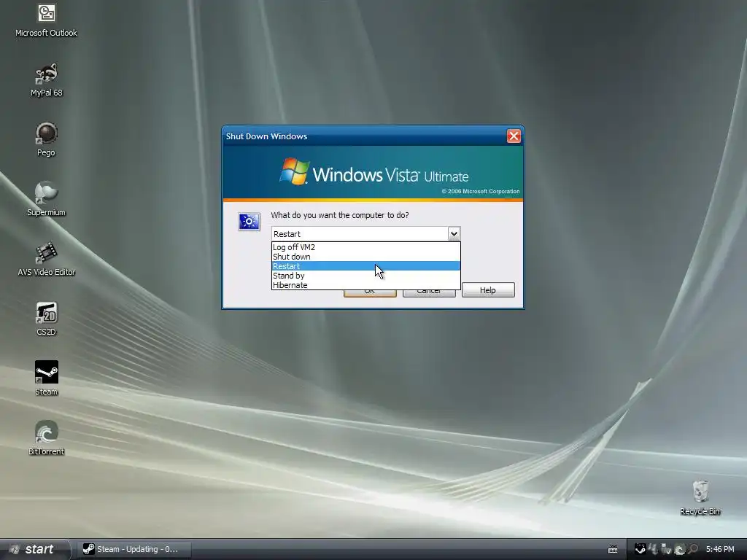Select the AVS Video Editor desktop icon

pyautogui.click(x=46, y=259)
